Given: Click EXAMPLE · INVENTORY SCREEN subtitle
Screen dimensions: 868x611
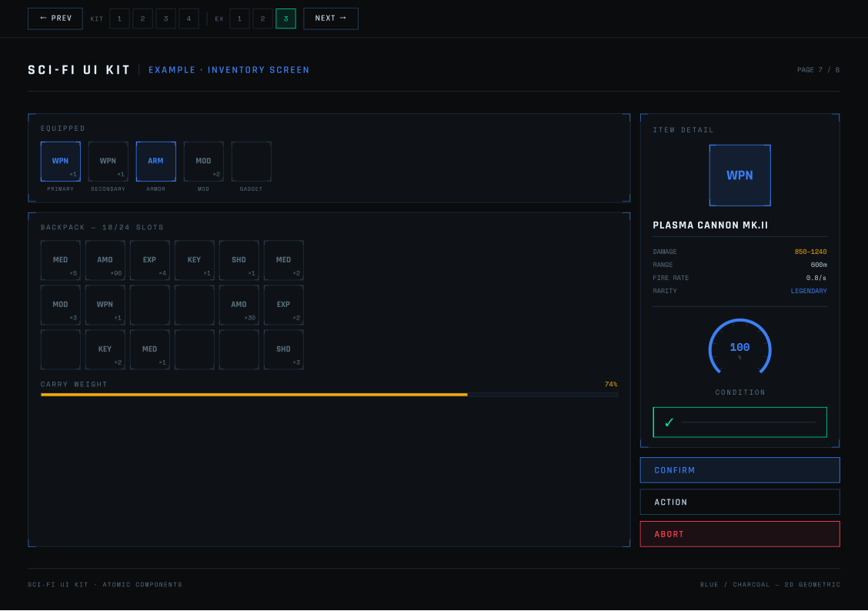Looking at the screenshot, I should (x=229, y=70).
